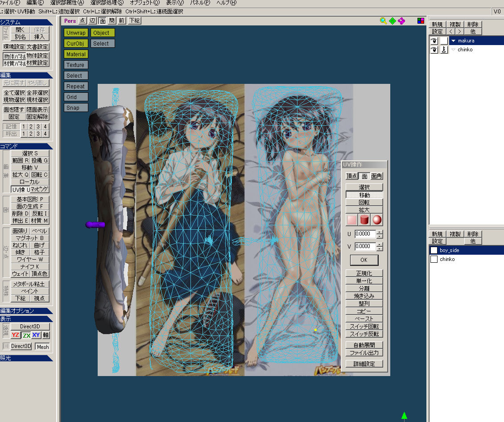Select the red cylinder mapping icon
Viewport: 504px width, 422px height.
point(364,220)
